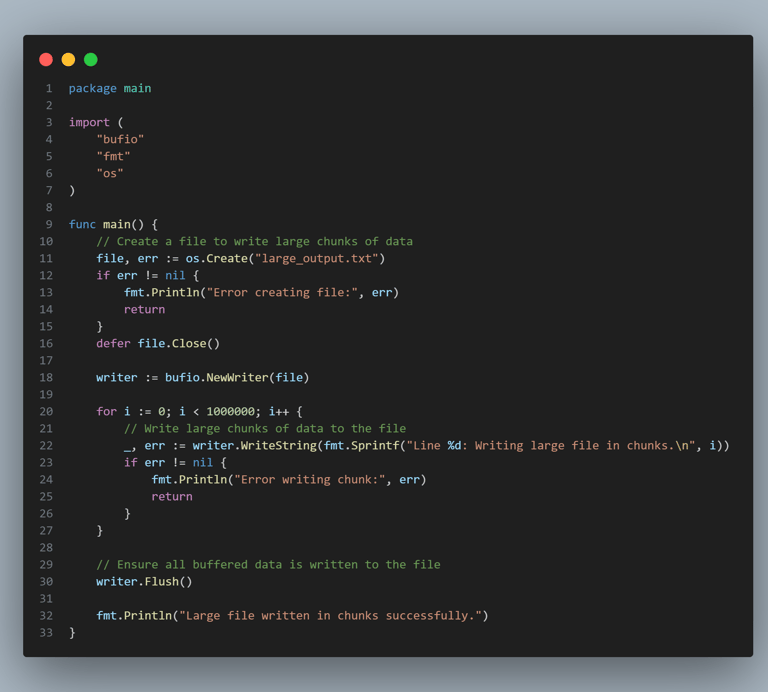The width and height of the screenshot is (768, 692).
Task: Click the "Error writing chunk:" Println line
Action: 288,479
